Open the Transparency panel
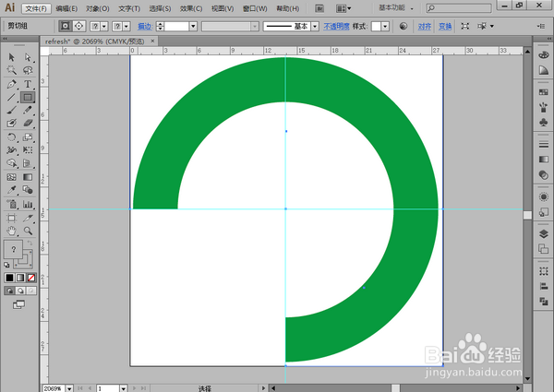The width and height of the screenshot is (554, 392). click(x=544, y=174)
